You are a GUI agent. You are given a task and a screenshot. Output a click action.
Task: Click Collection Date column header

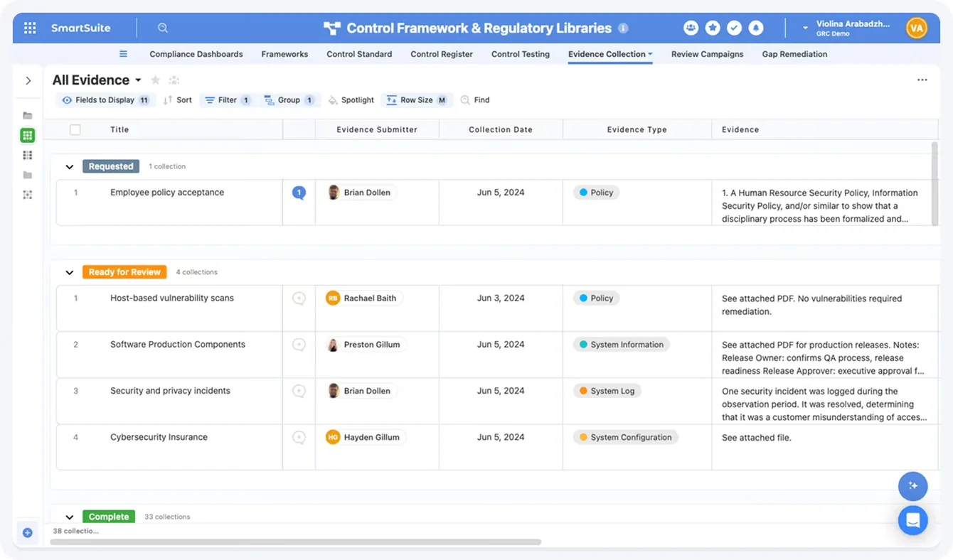pyautogui.click(x=501, y=129)
